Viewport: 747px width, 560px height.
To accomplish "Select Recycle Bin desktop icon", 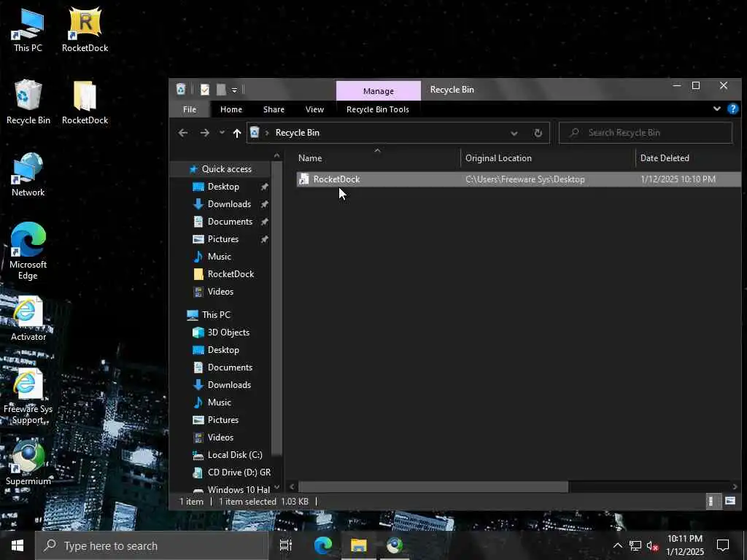I will click(x=28, y=102).
